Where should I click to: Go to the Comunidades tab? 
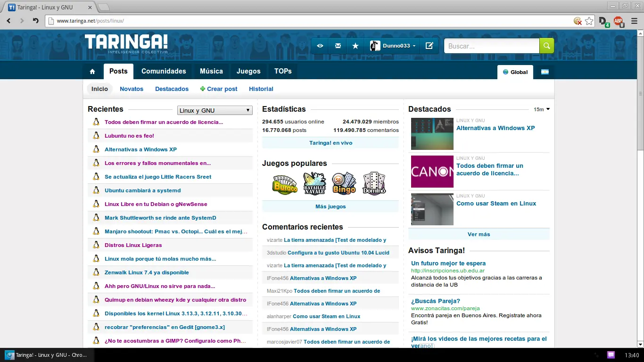coord(164,71)
